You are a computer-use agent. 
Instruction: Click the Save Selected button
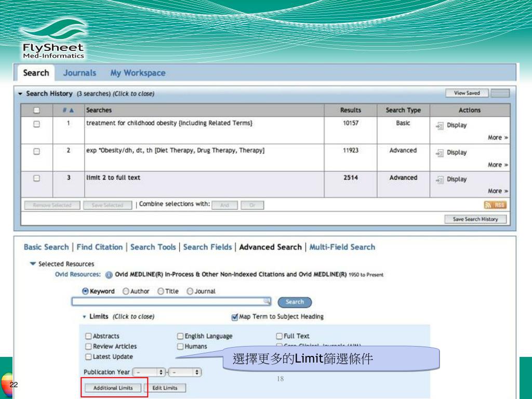(108, 205)
